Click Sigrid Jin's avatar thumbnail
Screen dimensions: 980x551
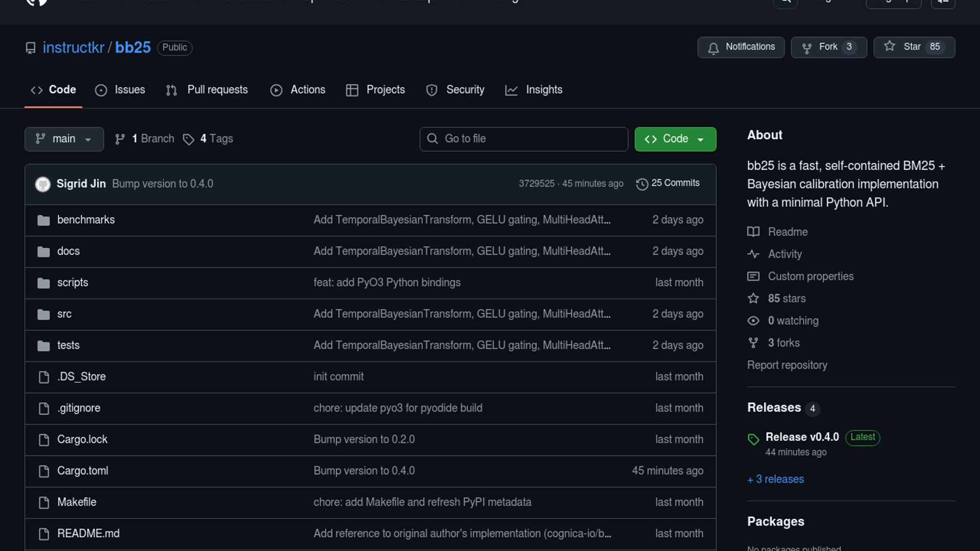pos(43,184)
